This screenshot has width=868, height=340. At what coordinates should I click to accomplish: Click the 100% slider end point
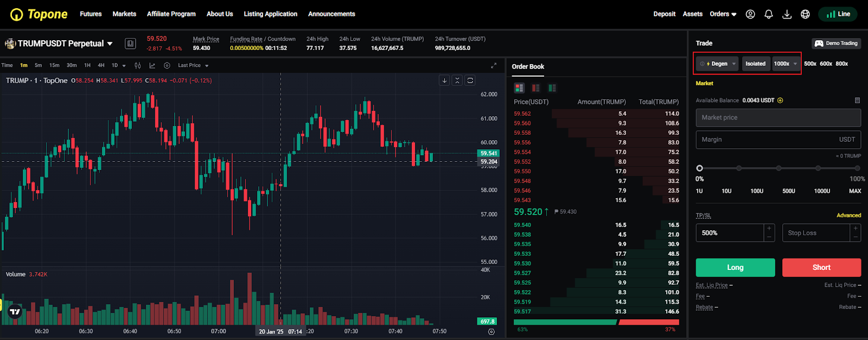(x=858, y=168)
